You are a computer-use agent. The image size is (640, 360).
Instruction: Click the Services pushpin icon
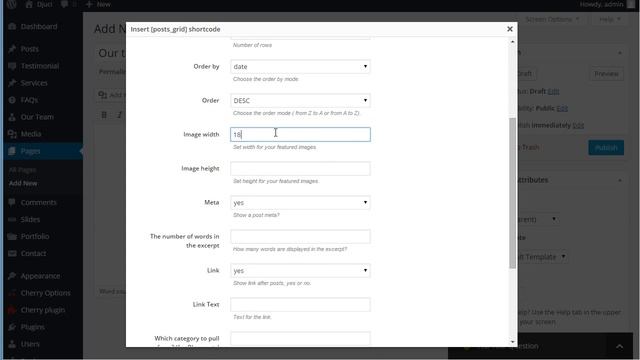click(x=12, y=83)
